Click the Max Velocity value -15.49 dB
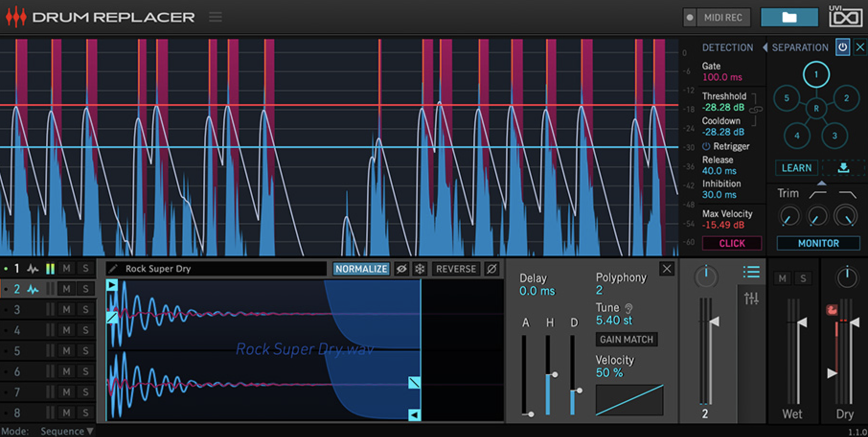 [x=723, y=225]
